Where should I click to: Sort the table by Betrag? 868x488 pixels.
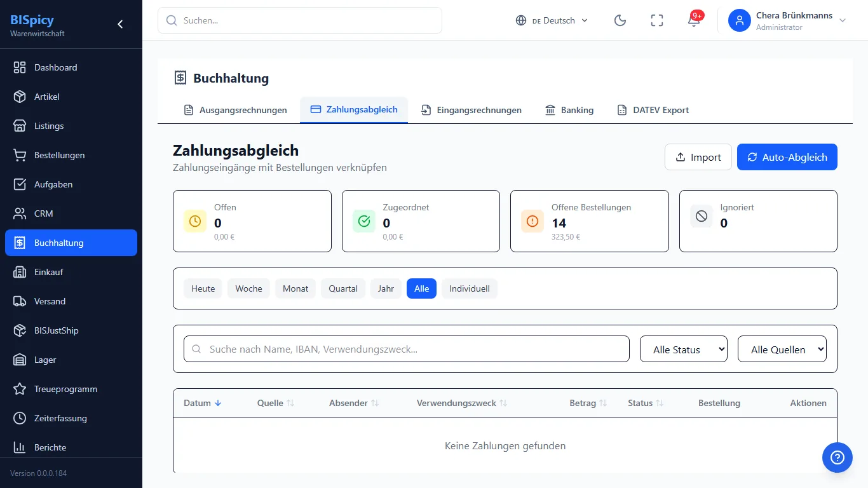[x=588, y=403]
